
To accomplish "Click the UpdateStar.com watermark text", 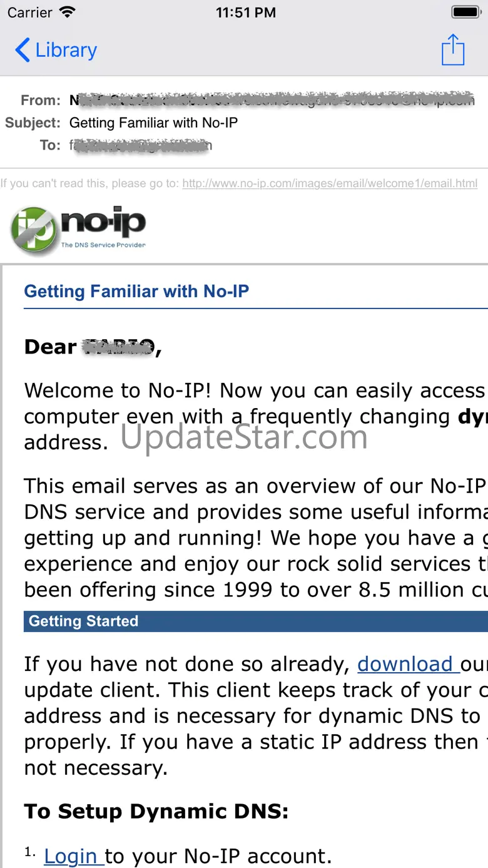I will (244, 437).
